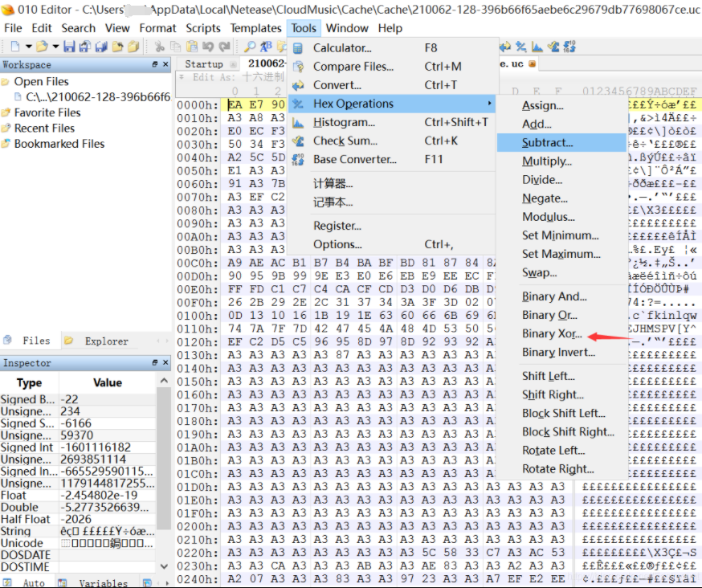Image resolution: width=702 pixels, height=588 pixels.
Task: Close the Inspector panel
Action: 165,362
